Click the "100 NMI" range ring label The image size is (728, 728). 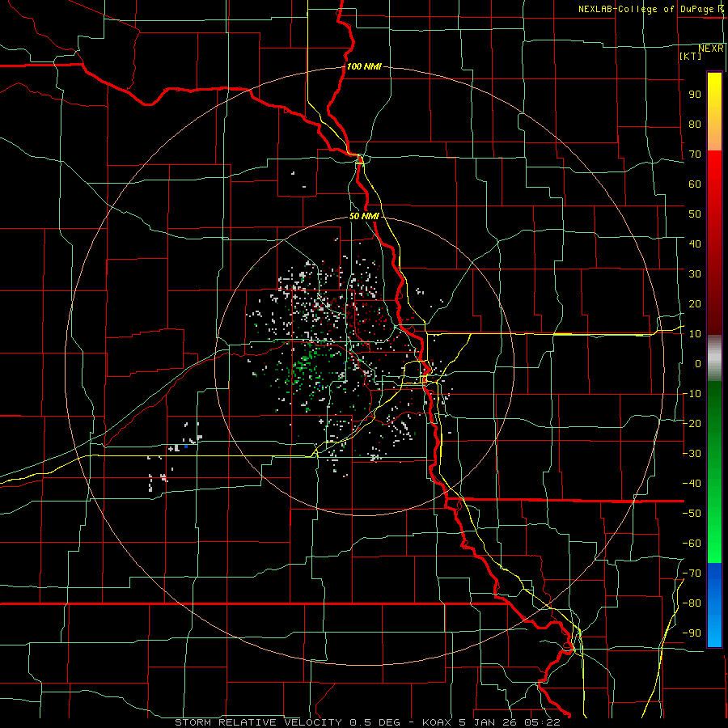[364, 66]
